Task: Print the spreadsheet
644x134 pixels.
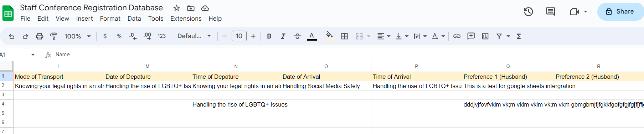Action: pyautogui.click(x=40, y=36)
